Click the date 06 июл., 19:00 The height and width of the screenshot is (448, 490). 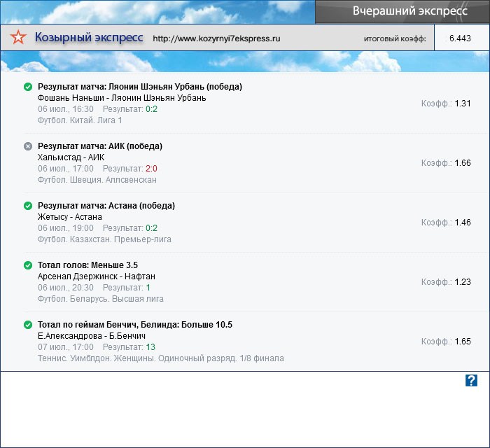point(66,228)
